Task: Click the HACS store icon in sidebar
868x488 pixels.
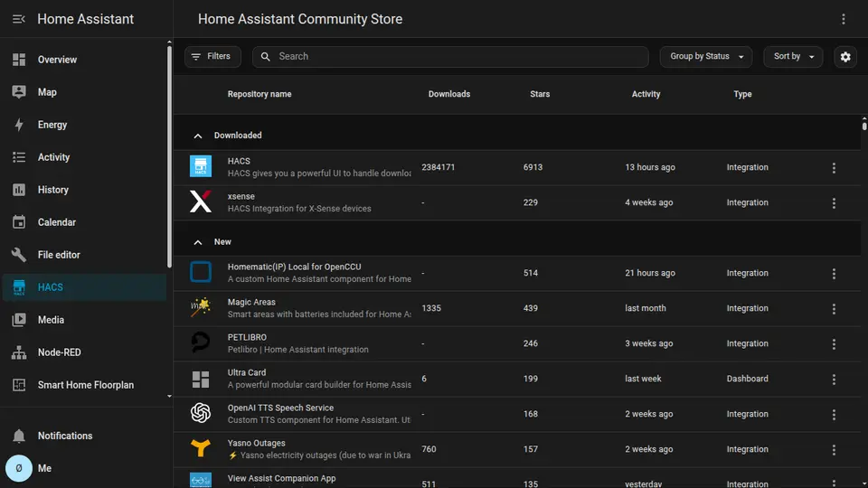Action: [19, 287]
